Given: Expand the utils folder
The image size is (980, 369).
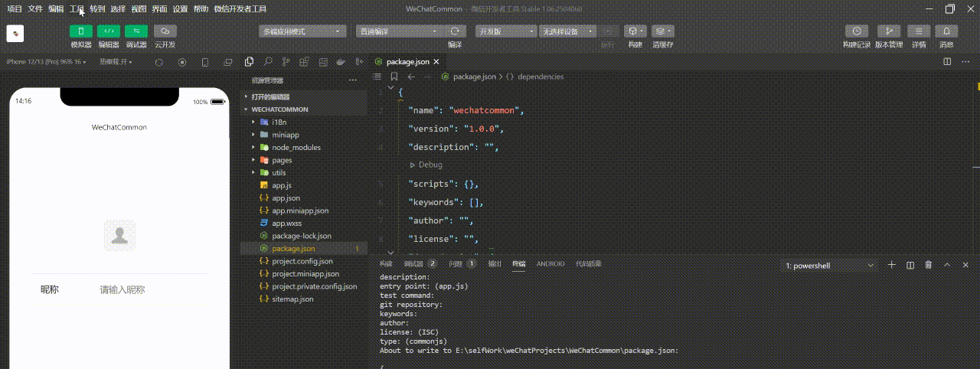Looking at the screenshot, I should (x=304, y=173).
